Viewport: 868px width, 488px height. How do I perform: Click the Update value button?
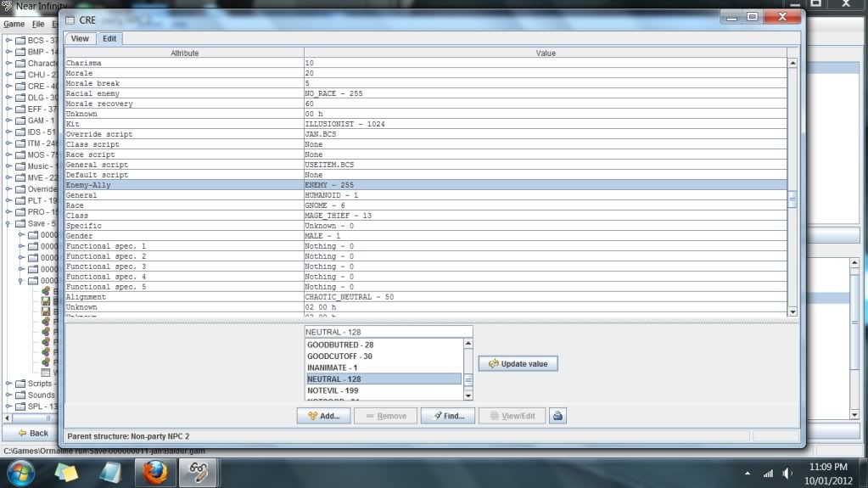click(518, 363)
